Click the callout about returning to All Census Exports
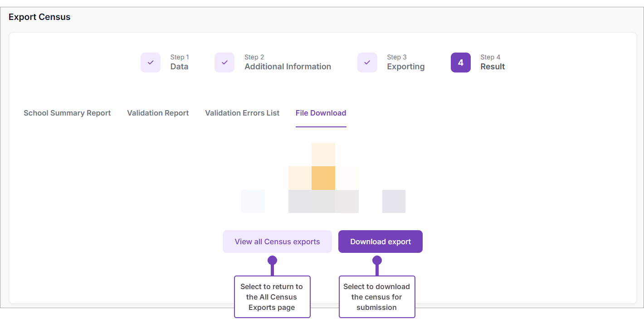This screenshot has height=319, width=644. point(272,297)
